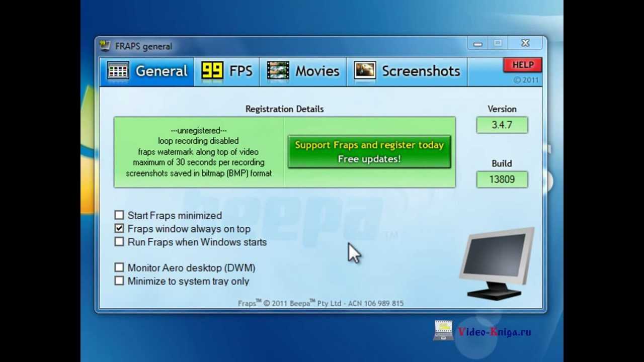Click the yellow 99 FPS counter icon
This screenshot has height=362, width=644.
click(x=212, y=71)
